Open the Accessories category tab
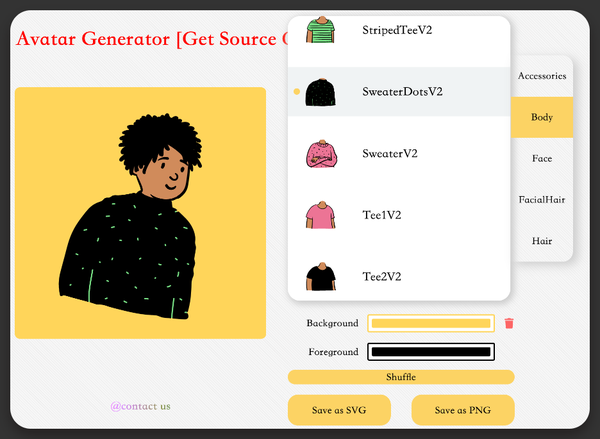 [542, 76]
